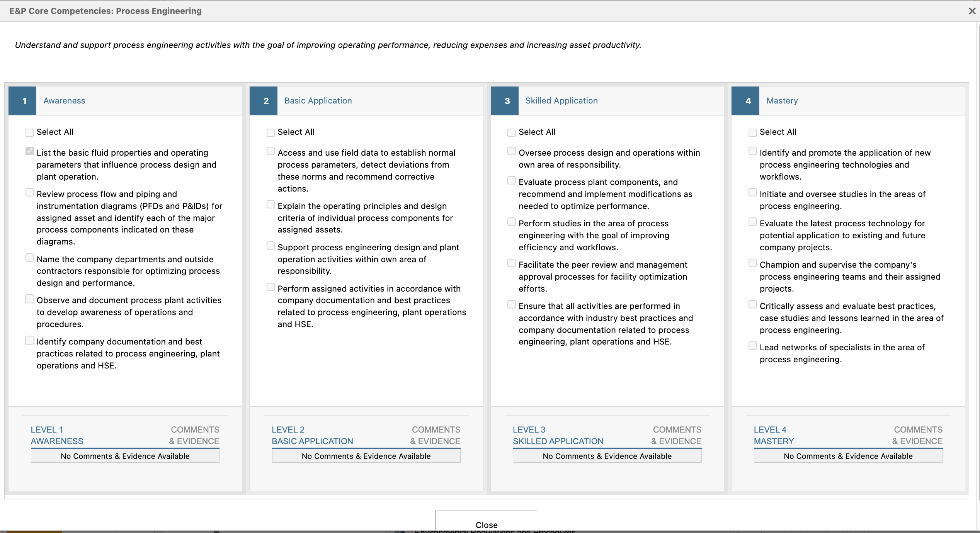Tick 'Observe and document process plant activities' checkbox
The height and width of the screenshot is (533, 980).
tap(30, 299)
